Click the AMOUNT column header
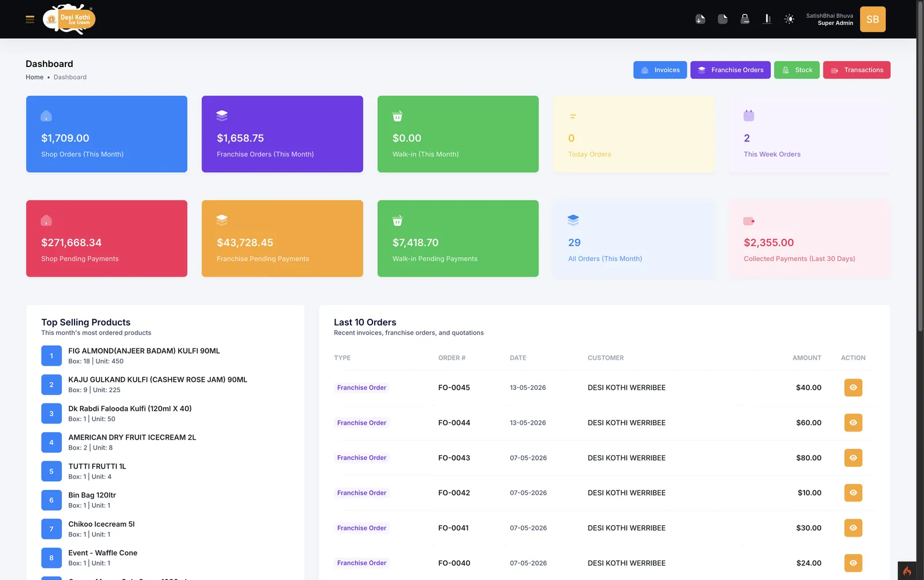This screenshot has height=580, width=924. tap(807, 358)
